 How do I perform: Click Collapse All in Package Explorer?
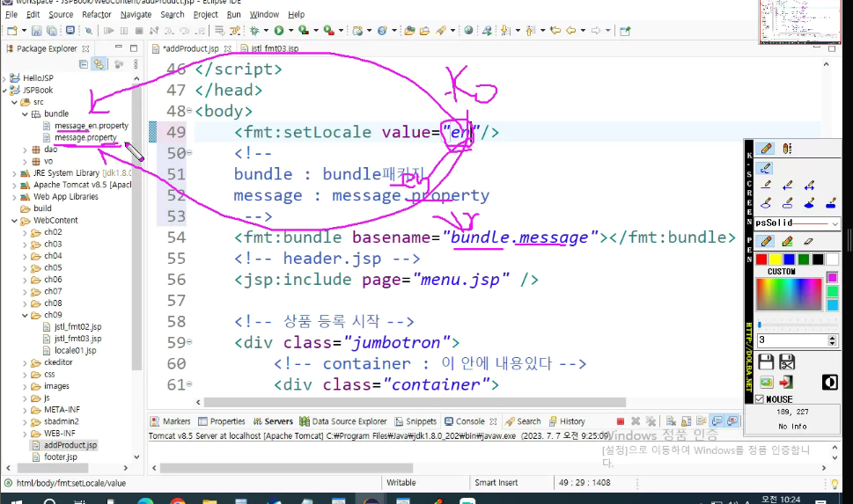[84, 64]
